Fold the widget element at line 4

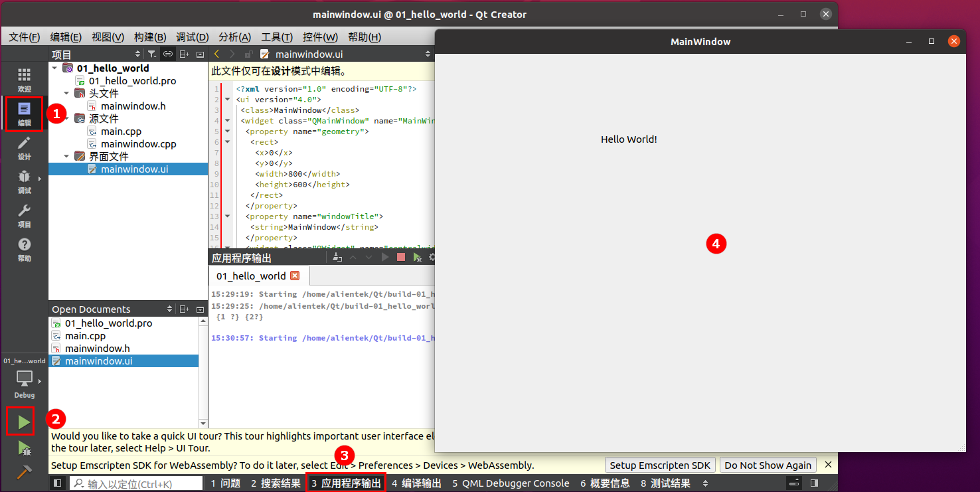click(228, 121)
